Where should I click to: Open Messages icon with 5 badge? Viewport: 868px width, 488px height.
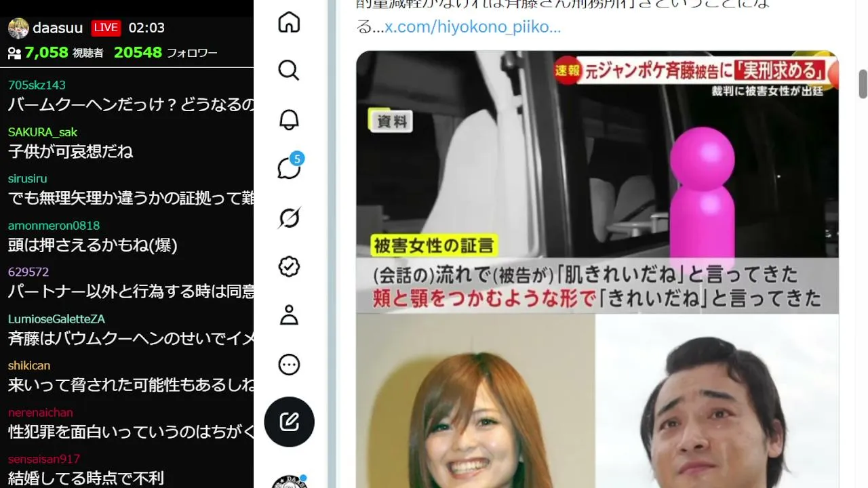pos(290,168)
